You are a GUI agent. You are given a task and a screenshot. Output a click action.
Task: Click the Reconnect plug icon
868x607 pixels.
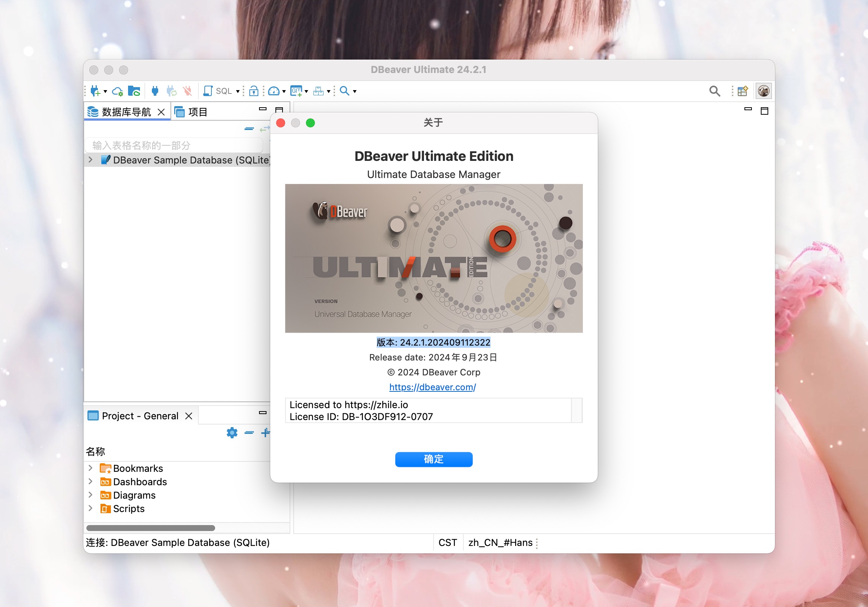point(171,91)
